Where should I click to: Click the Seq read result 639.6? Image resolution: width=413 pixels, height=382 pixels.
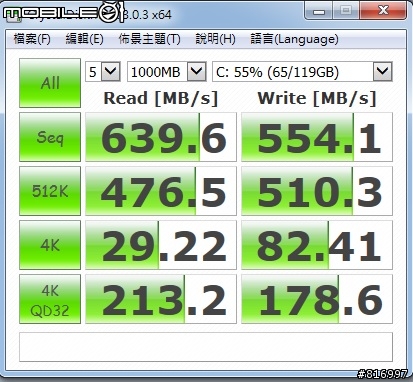(x=161, y=137)
